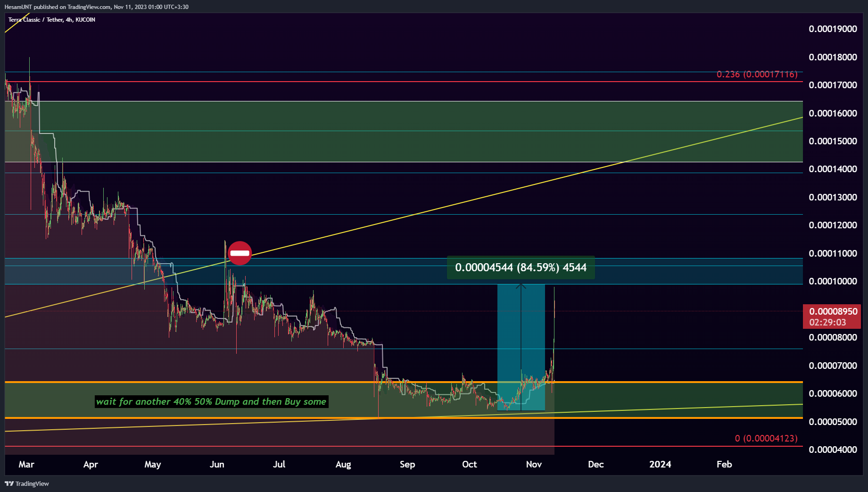868x492 pixels.
Task: Click the countdown timer 02:29:03
Action: click(x=827, y=323)
